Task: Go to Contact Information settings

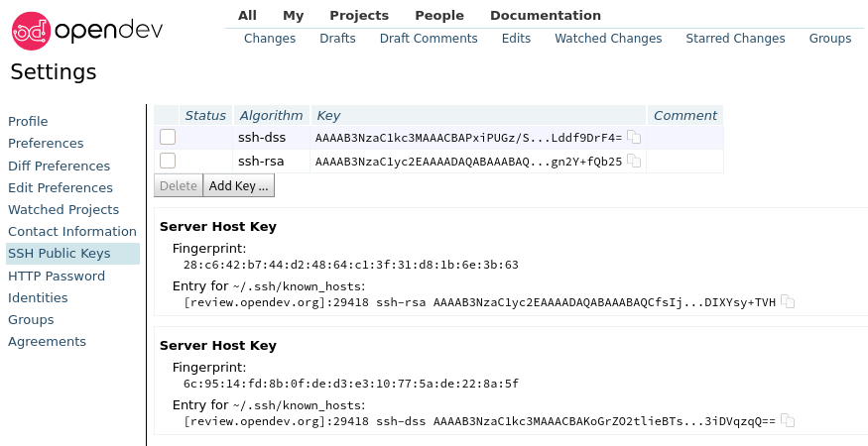Action: pos(72,232)
